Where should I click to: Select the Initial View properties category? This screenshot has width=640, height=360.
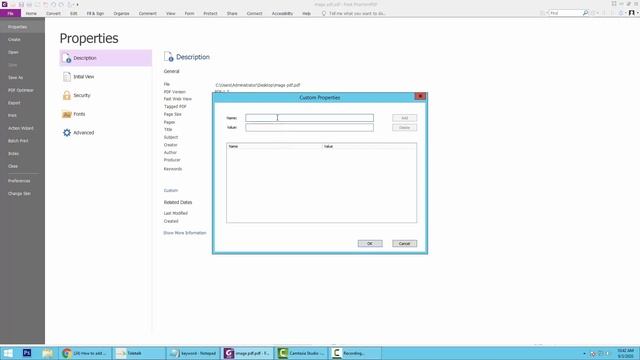click(106, 77)
